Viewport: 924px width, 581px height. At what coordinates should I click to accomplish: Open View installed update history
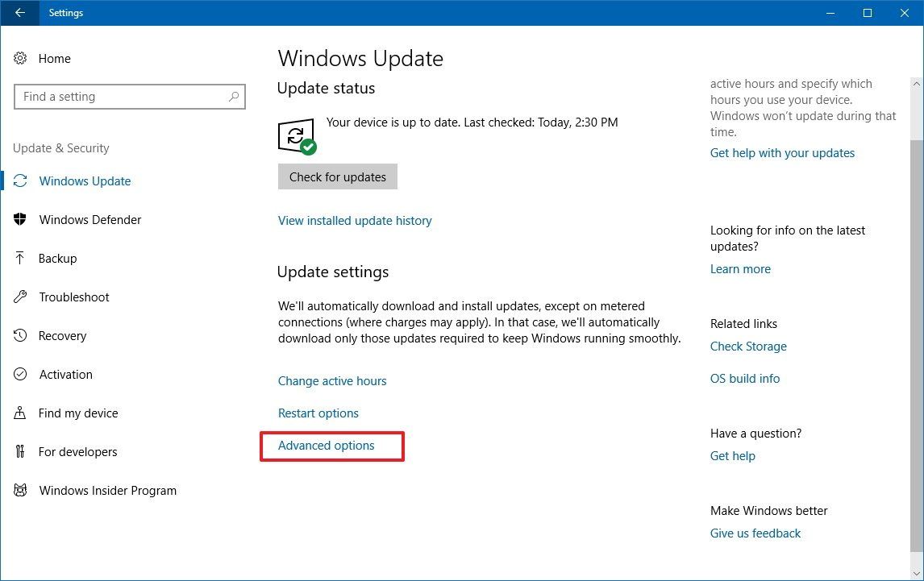click(355, 220)
